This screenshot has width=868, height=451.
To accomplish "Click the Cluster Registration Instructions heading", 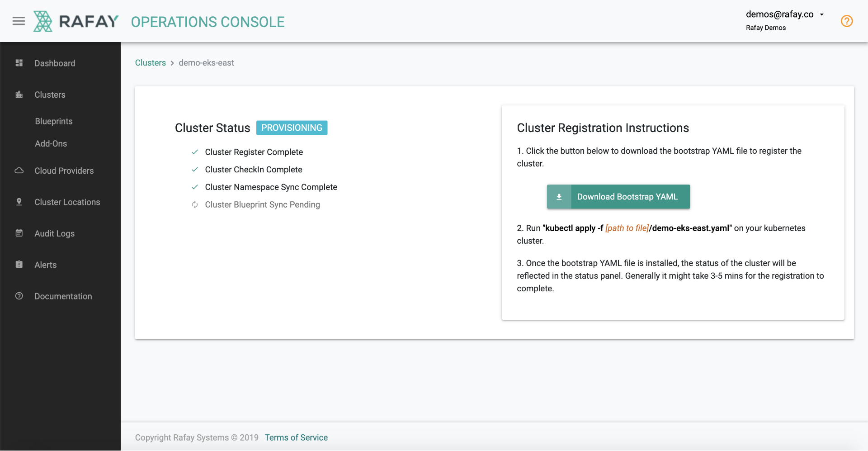I will click(x=603, y=128).
